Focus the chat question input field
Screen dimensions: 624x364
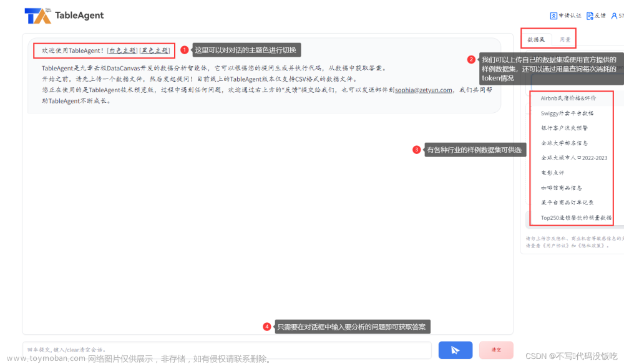coord(227,350)
